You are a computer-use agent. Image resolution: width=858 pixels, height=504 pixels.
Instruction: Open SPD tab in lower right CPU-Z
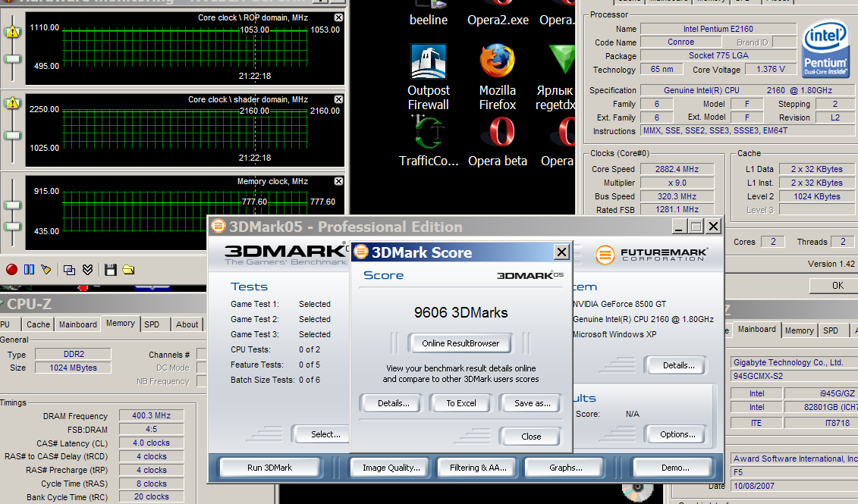[x=831, y=330]
